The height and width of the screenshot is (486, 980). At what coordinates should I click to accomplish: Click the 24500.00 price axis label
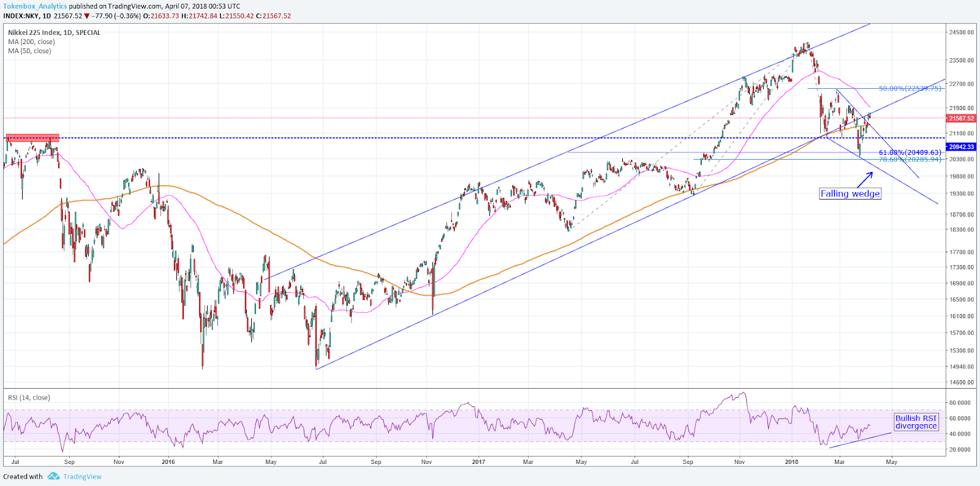tap(961, 32)
